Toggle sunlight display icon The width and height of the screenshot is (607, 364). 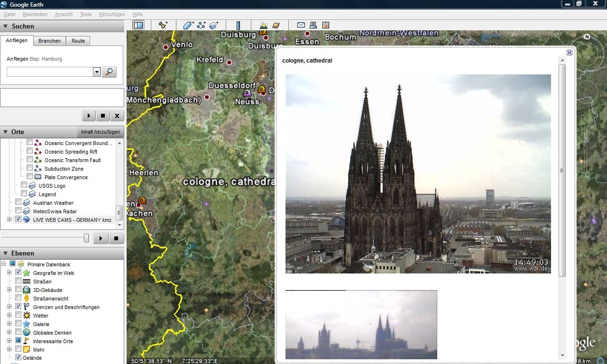263,25
